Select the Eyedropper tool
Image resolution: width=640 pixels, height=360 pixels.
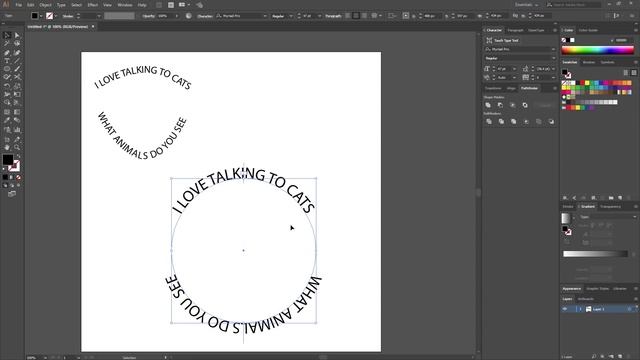[x=7, y=120]
